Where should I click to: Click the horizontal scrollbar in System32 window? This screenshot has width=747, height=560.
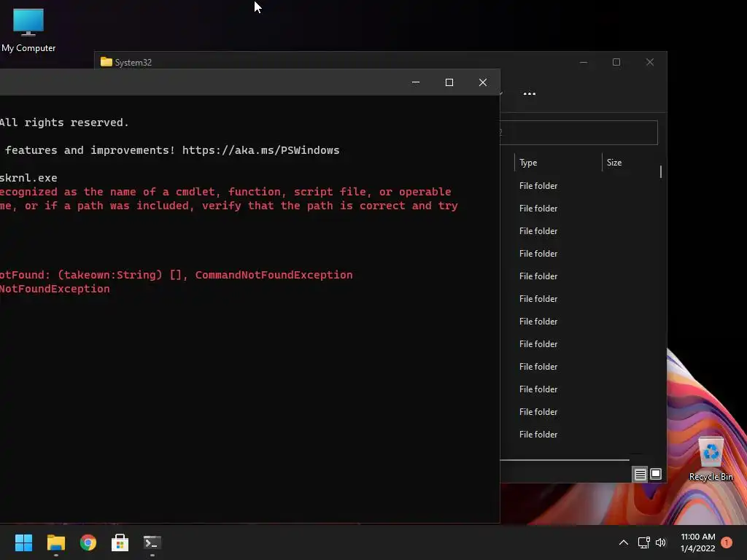click(565, 460)
